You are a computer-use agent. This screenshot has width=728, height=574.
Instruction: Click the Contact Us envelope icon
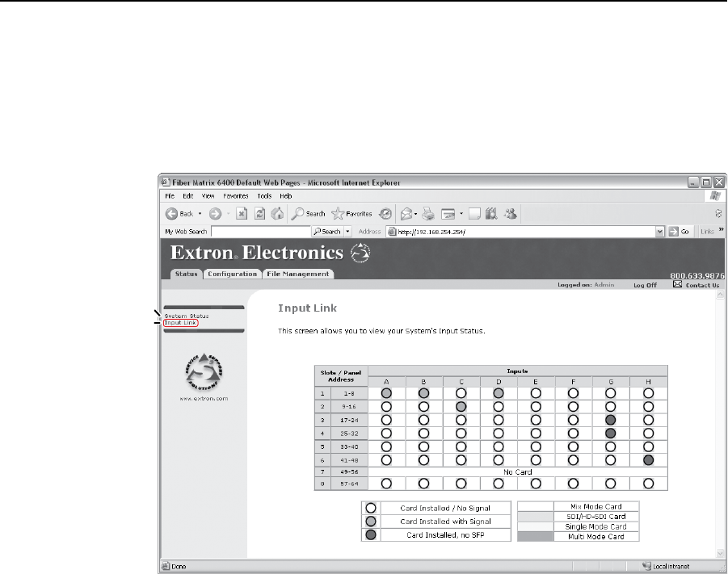[x=677, y=284]
